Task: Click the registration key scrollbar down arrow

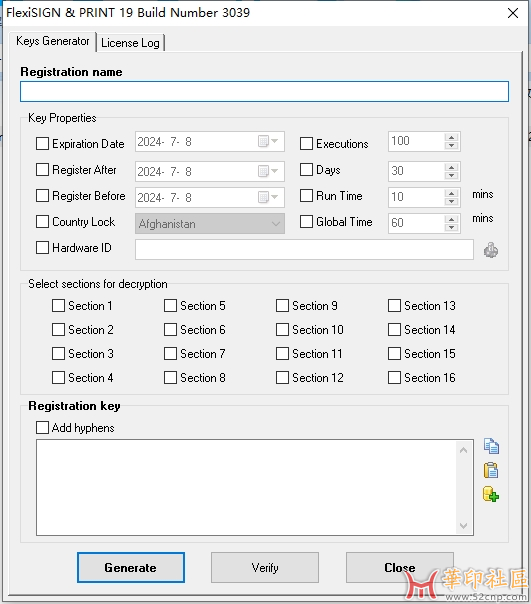Action: coord(464,526)
